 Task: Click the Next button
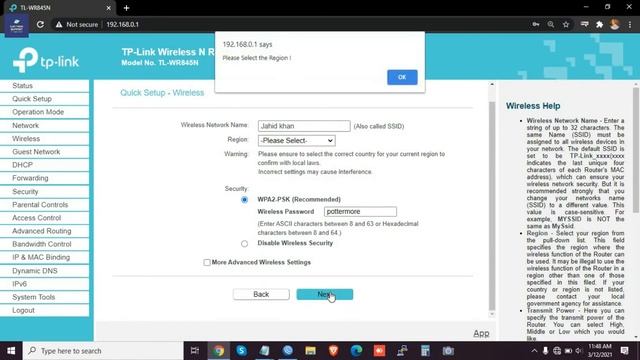(x=325, y=294)
